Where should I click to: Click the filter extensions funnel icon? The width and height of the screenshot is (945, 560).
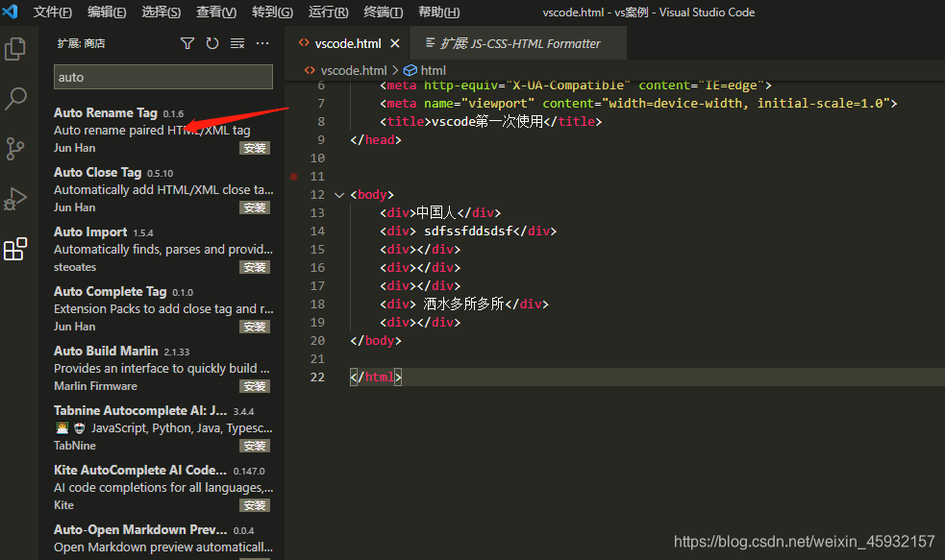187,43
